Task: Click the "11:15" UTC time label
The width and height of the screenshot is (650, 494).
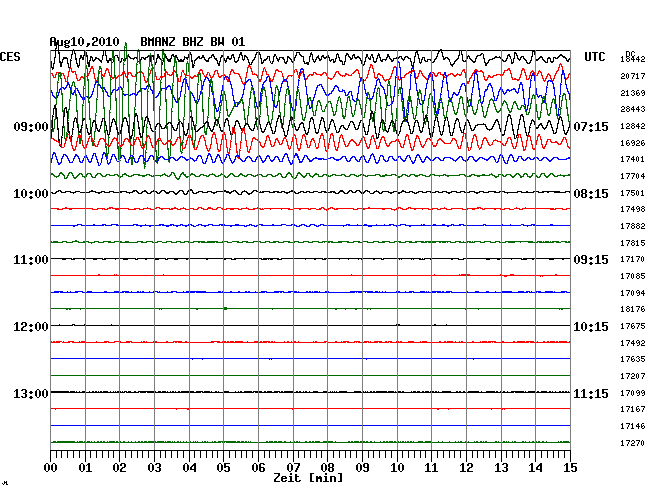Action: (x=591, y=393)
